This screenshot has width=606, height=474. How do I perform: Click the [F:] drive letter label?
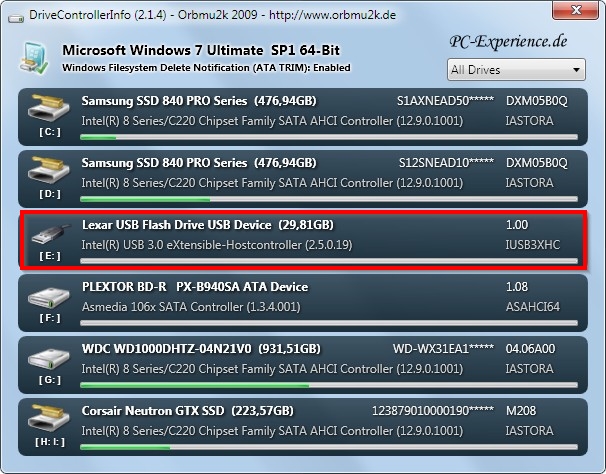(50, 318)
